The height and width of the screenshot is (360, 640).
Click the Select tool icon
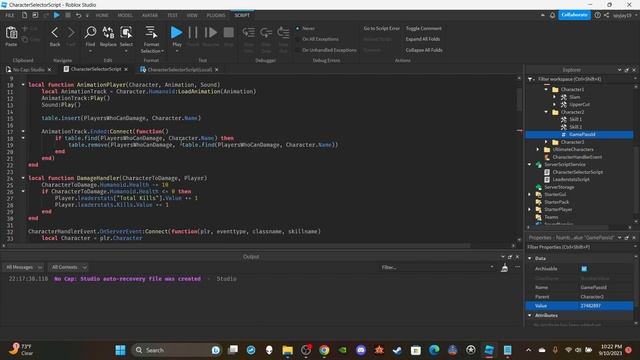126,33
